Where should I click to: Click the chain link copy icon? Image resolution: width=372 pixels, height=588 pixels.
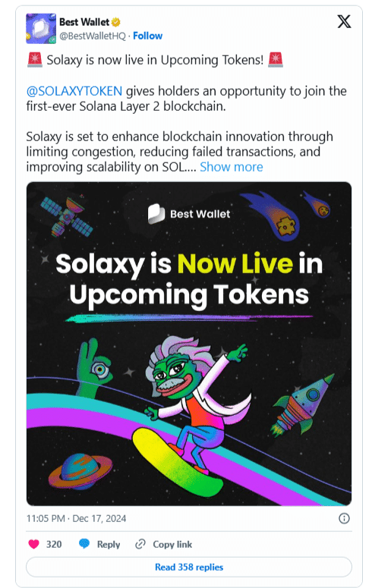pyautogui.click(x=140, y=544)
